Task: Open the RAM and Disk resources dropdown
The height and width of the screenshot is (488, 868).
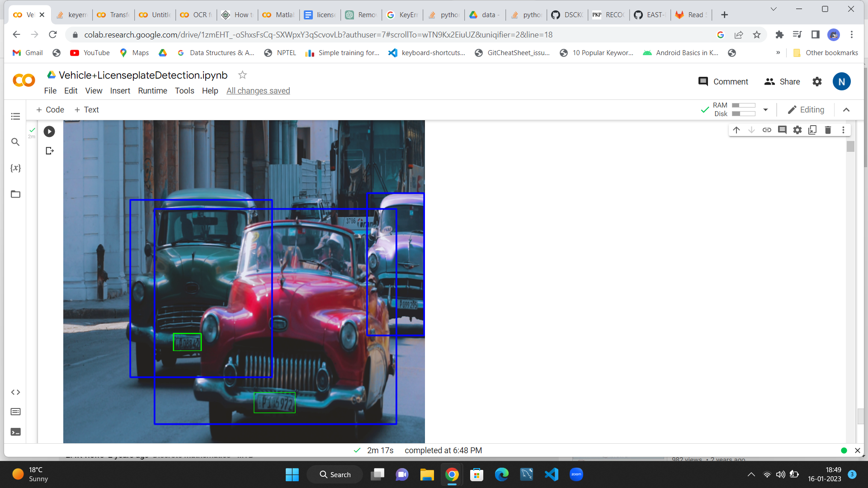Action: 765,109
